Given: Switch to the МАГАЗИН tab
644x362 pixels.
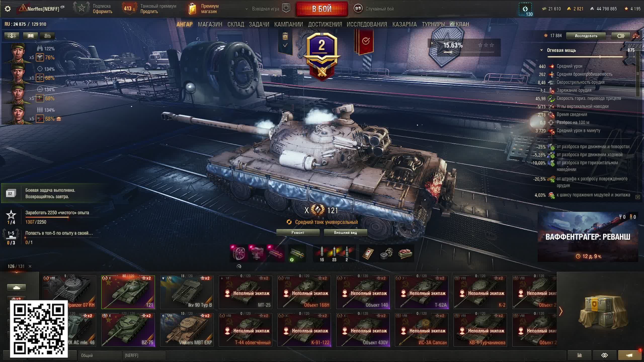Looking at the screenshot, I should [x=210, y=24].
